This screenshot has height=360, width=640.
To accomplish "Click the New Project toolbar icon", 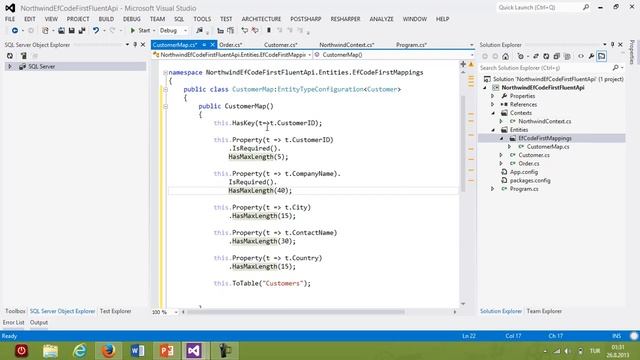I will tap(45, 31).
